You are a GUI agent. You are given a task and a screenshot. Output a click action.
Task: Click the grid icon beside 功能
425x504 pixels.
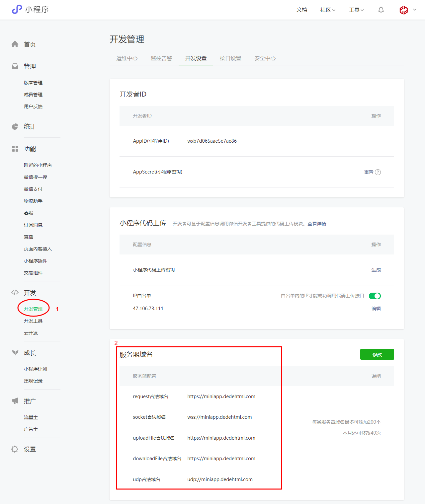pos(15,149)
